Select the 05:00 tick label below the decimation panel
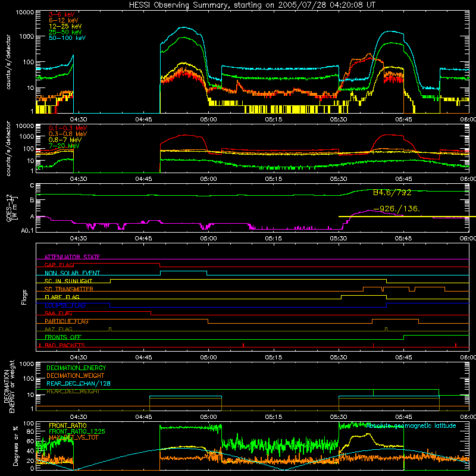476x476 pixels. pyautogui.click(x=209, y=417)
